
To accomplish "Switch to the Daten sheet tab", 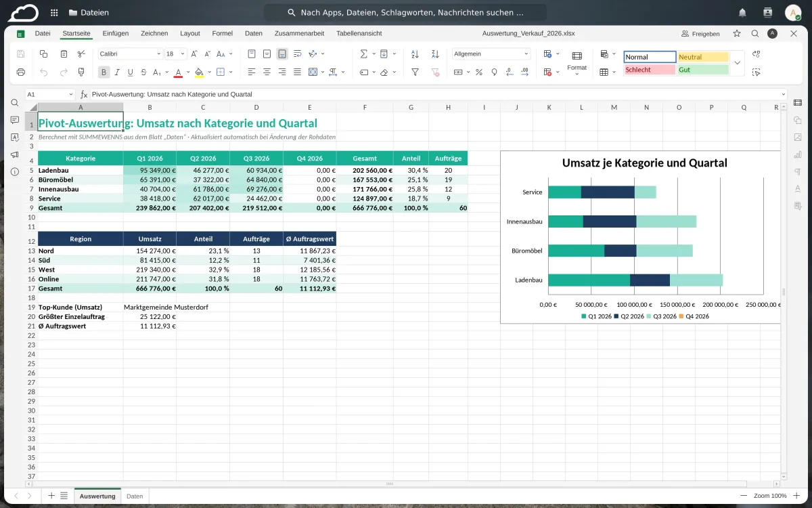I will [135, 496].
